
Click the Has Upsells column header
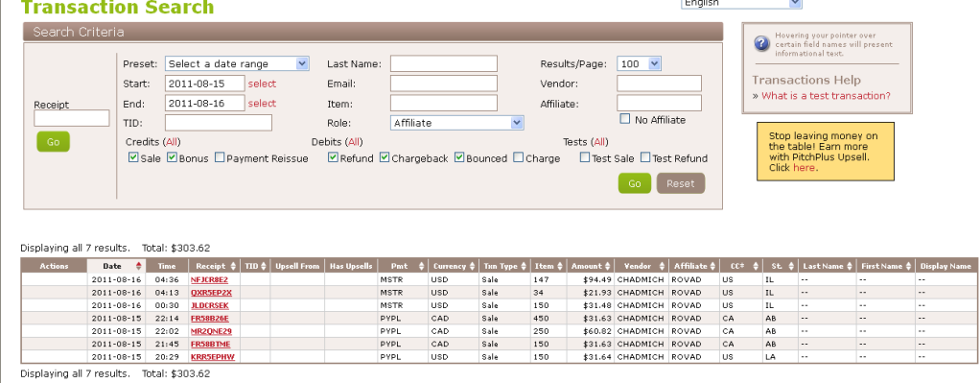(x=351, y=266)
